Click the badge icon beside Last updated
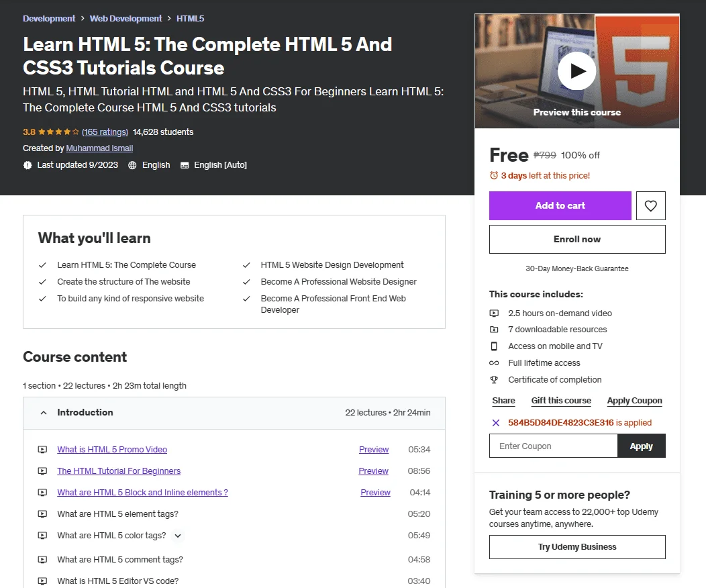Screen dimensions: 706x588 pyautogui.click(x=28, y=165)
